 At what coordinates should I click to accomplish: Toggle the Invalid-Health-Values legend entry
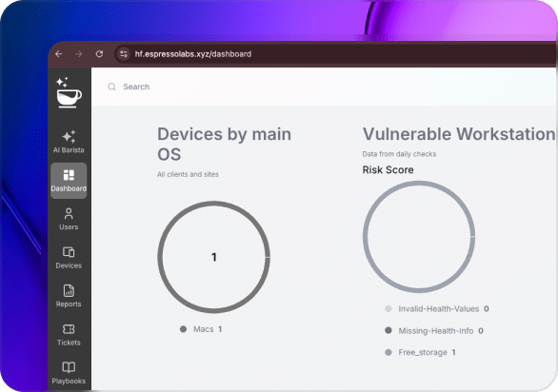(x=437, y=309)
